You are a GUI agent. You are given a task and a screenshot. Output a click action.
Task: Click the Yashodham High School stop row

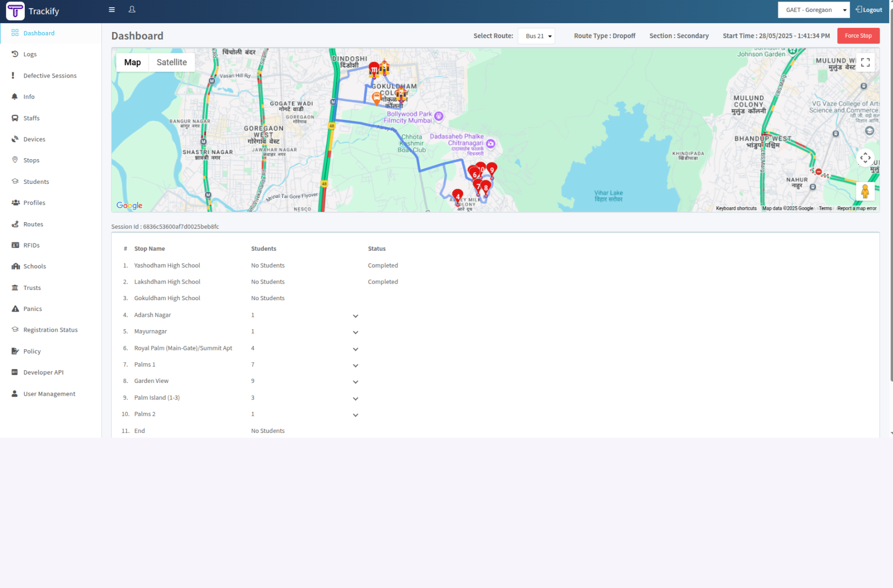(495, 265)
